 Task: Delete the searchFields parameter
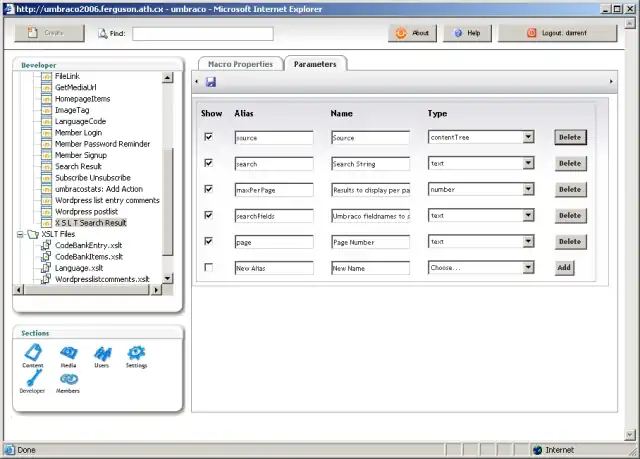569,215
